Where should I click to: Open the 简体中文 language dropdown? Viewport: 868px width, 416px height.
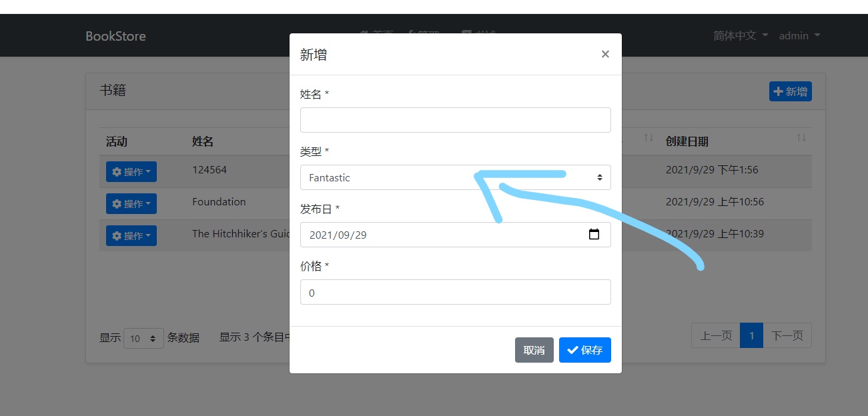[737, 35]
